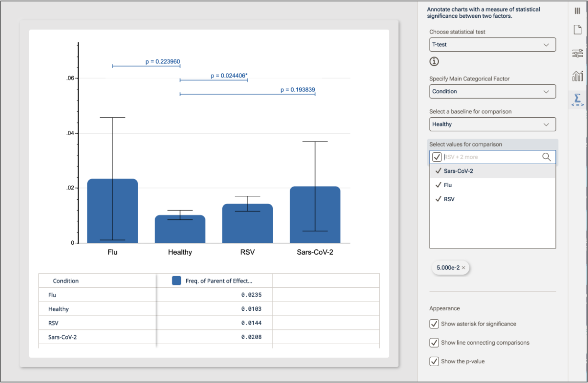Expand the Condition categorical factor dropdown
Viewport: 588px width, 383px height.
492,91
